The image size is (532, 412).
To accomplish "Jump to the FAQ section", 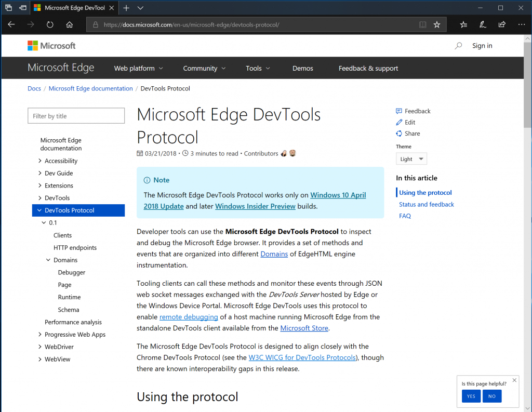I will coord(405,216).
